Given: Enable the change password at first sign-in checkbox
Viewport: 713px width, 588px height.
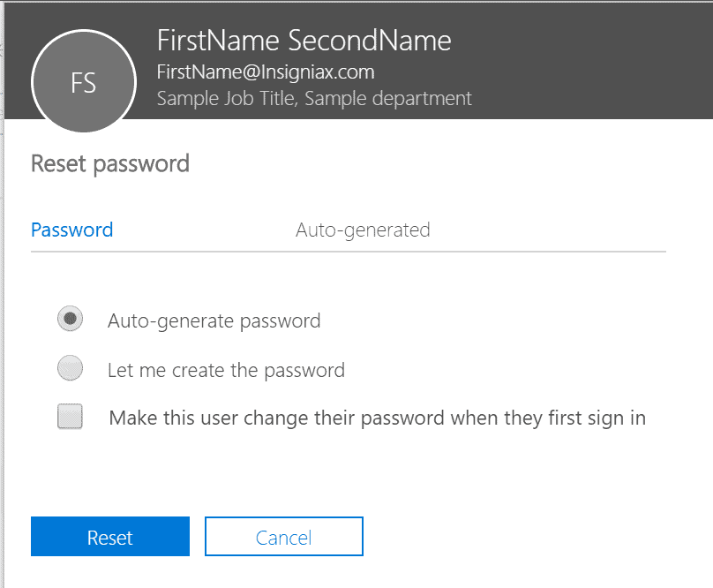Looking at the screenshot, I should point(70,416).
